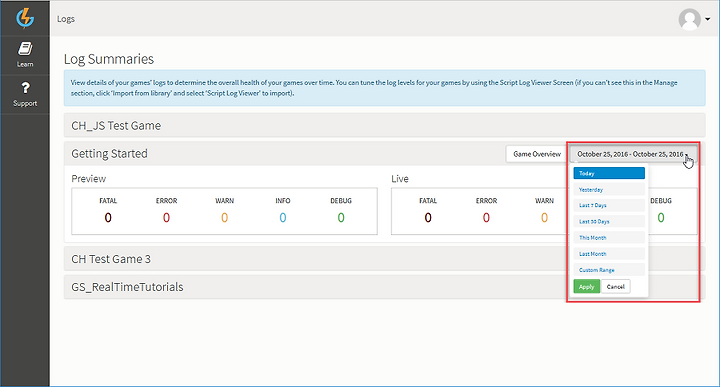The height and width of the screenshot is (387, 720).
Task: Click Live FATAL count
Action: pos(428,218)
